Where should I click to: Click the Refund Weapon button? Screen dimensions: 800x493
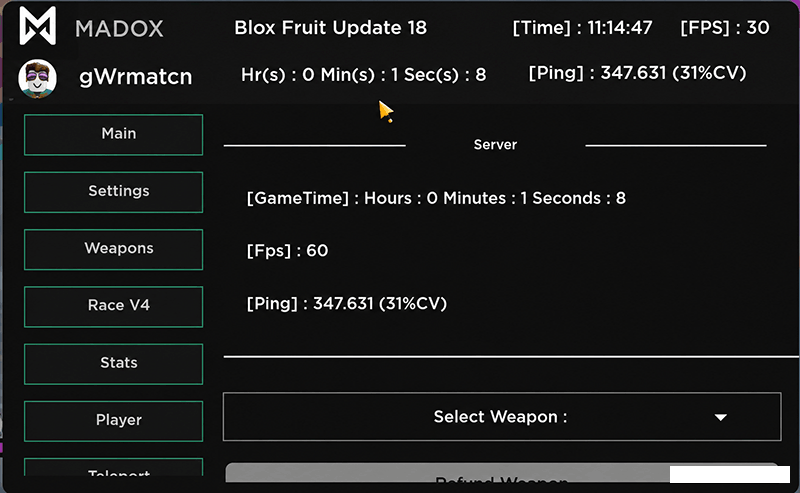coord(502,473)
